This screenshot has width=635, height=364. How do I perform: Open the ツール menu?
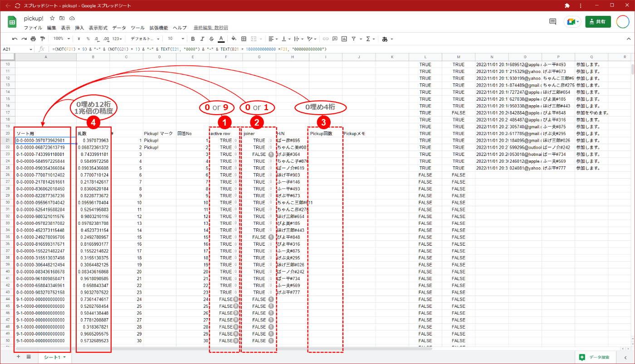137,28
